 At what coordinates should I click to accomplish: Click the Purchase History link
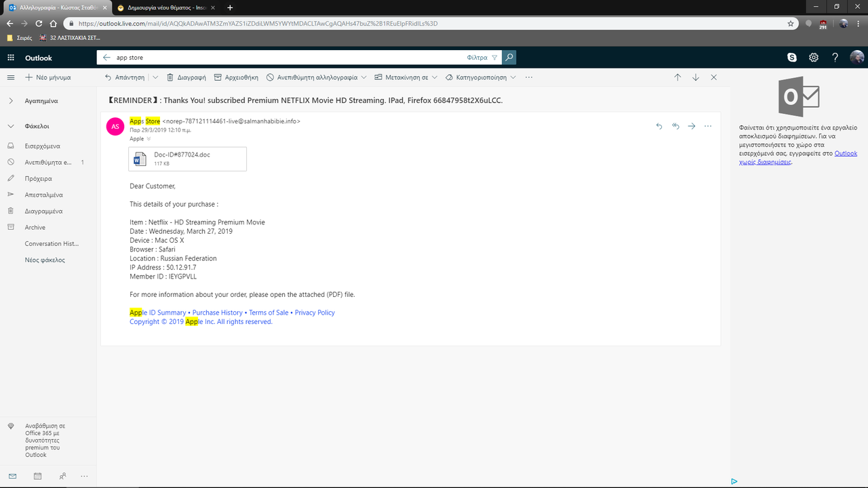(x=217, y=312)
